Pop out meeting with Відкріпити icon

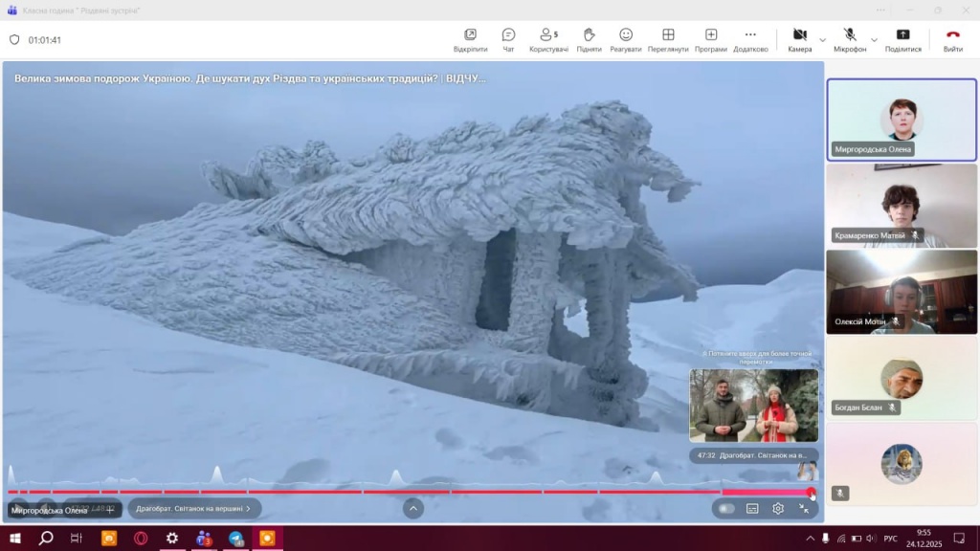[x=470, y=39]
